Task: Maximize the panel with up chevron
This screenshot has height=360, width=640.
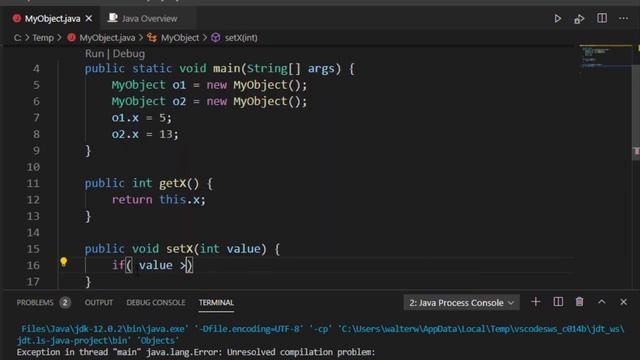Action: (x=602, y=302)
